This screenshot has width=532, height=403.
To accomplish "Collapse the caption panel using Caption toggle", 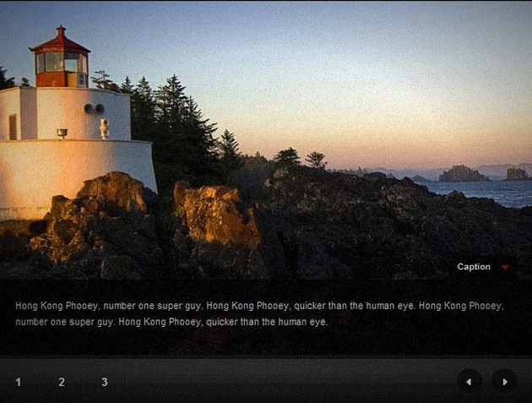I will tap(483, 267).
